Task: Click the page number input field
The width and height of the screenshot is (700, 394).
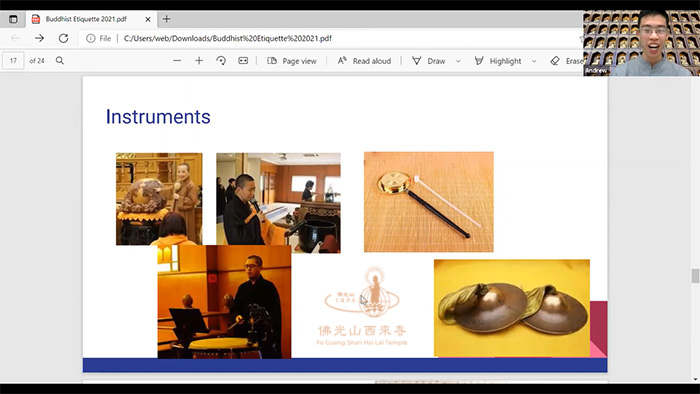Action: click(13, 61)
